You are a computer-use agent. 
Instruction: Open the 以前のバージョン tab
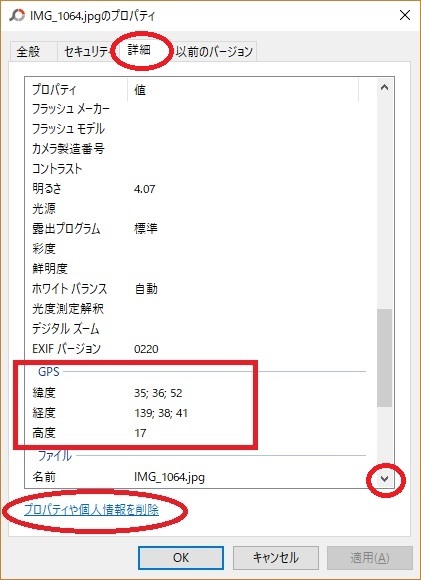[214, 51]
